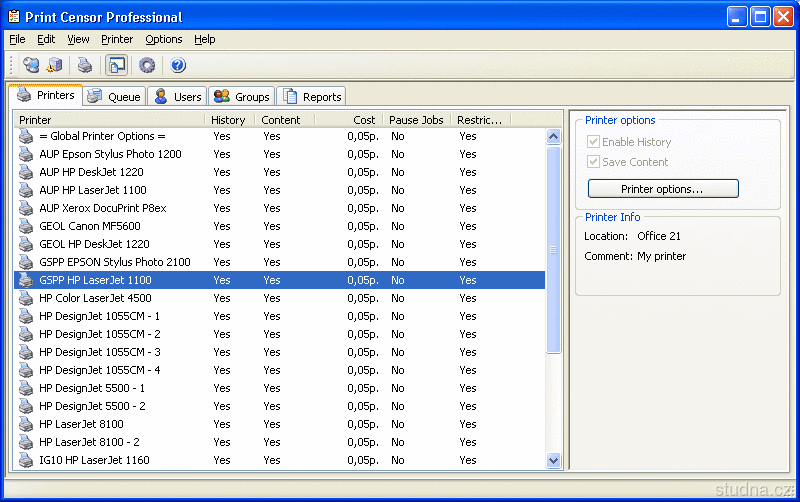Click the scrollbar up arrow in printer list
The height and width of the screenshot is (502, 800).
point(554,137)
